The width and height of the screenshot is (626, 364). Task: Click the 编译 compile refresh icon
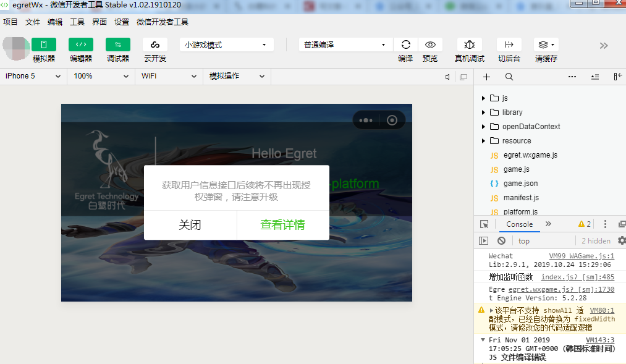(x=405, y=44)
